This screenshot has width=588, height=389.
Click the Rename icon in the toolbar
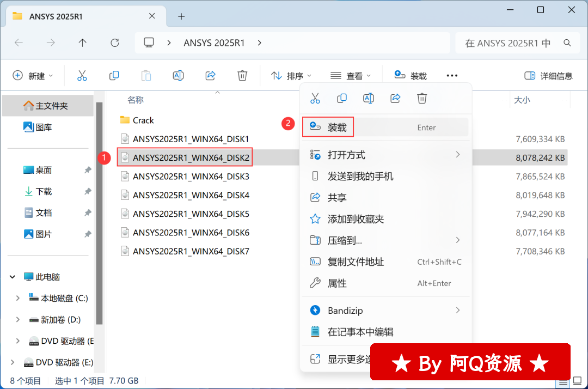tap(178, 76)
